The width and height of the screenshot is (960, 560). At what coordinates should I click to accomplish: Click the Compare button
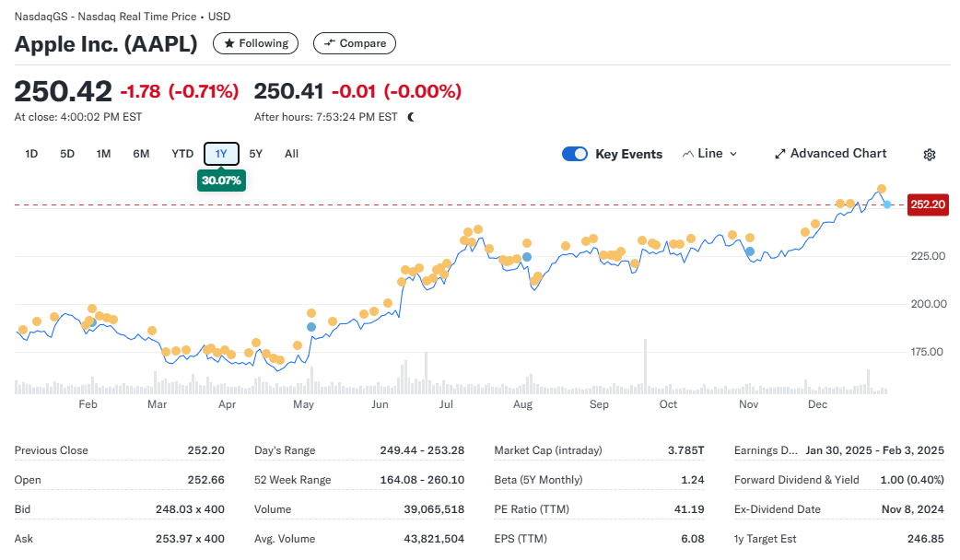click(x=355, y=43)
